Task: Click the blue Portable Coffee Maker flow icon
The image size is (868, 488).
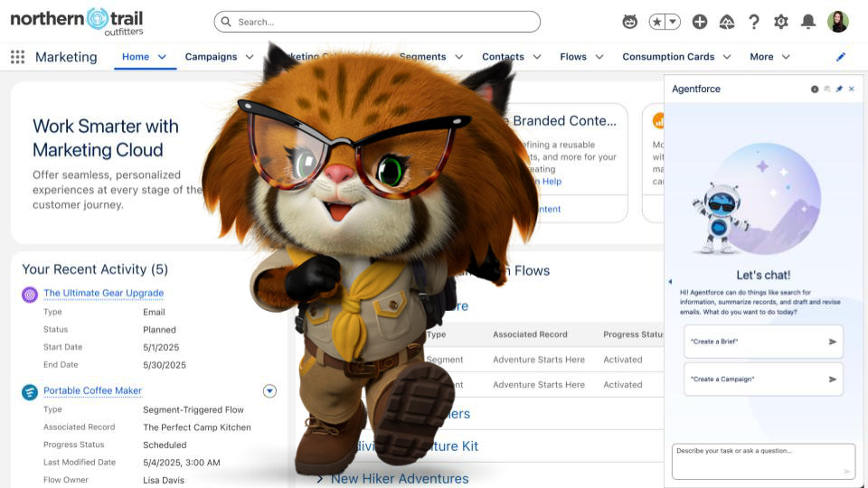Action: [x=30, y=392]
